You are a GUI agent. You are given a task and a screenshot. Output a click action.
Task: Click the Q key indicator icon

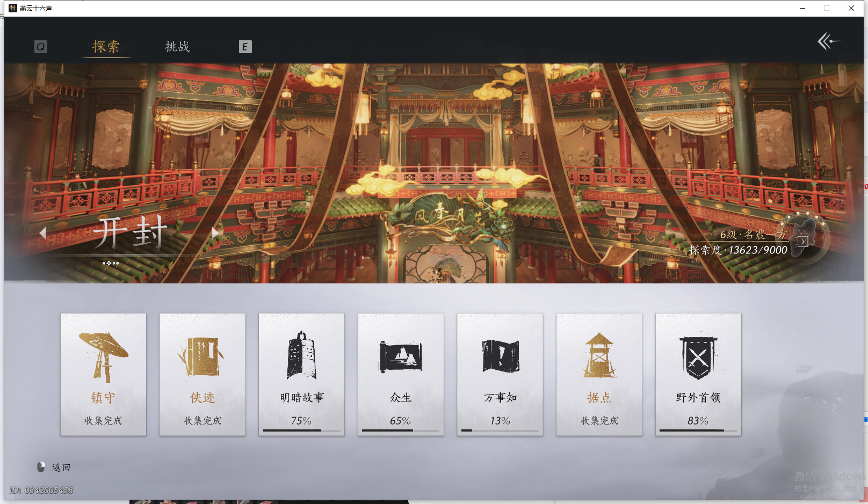tap(40, 47)
